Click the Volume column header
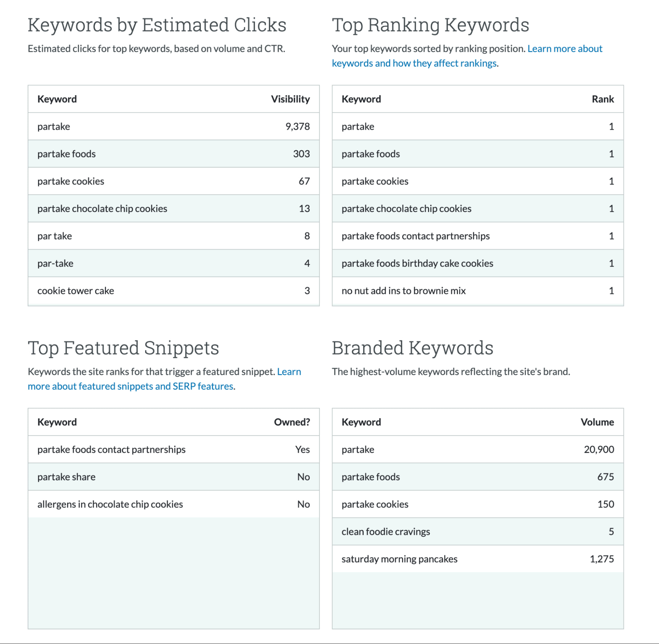Viewport: 659px width, 644px height. pos(597,422)
